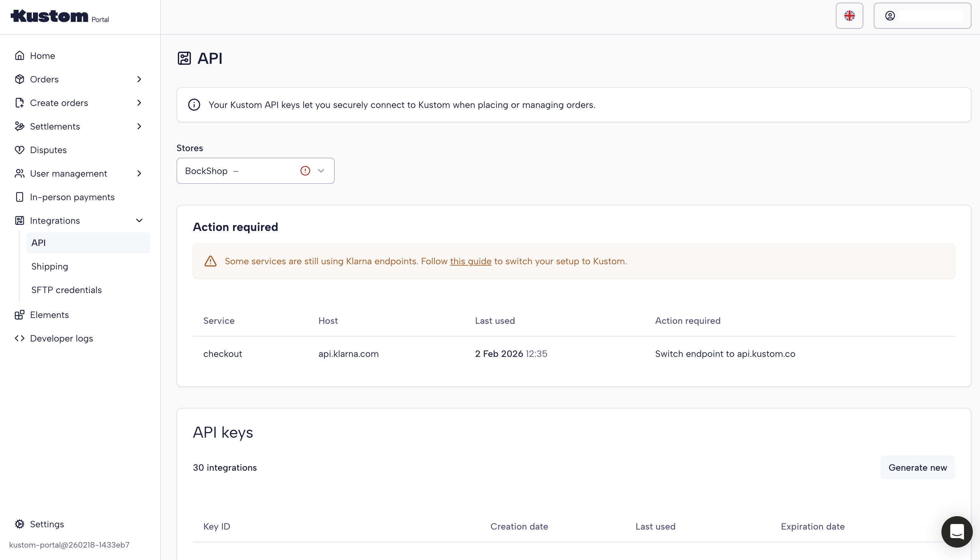Click the Disputes heart icon

(x=19, y=150)
